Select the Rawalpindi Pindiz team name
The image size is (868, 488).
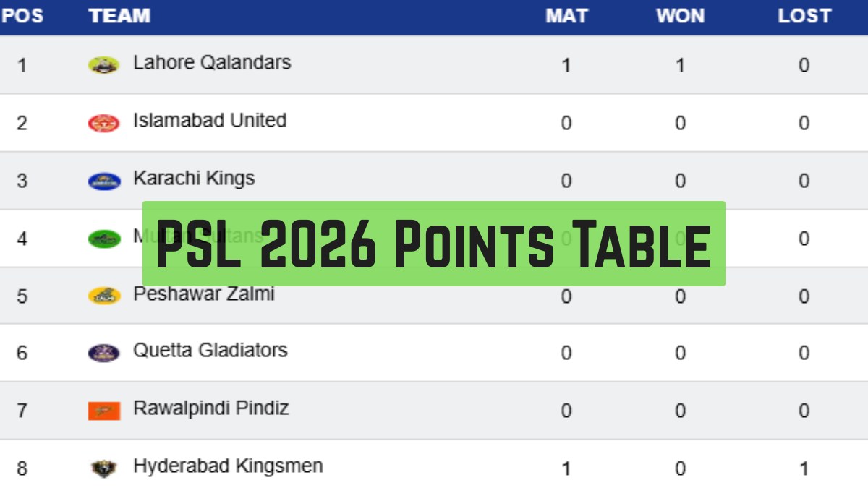tap(210, 408)
